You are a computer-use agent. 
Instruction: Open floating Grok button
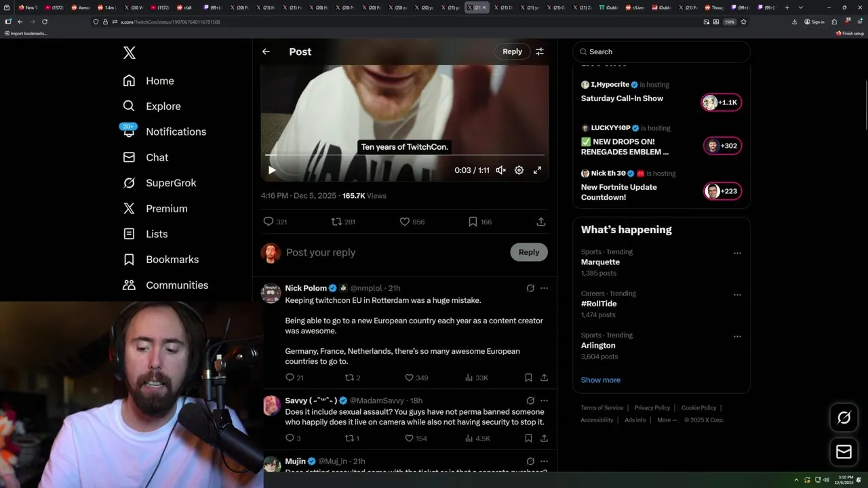[844, 418]
